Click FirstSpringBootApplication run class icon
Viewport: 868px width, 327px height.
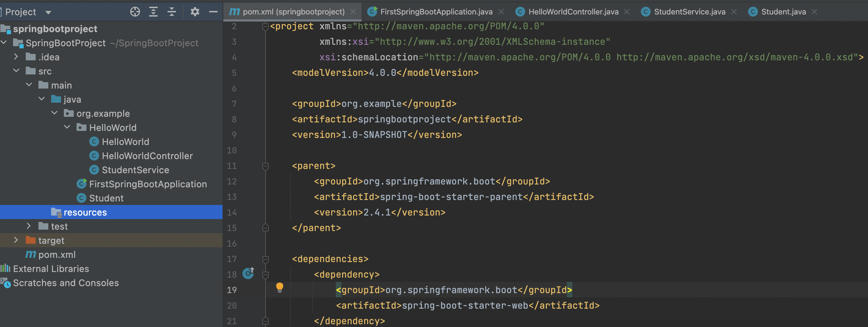point(81,184)
